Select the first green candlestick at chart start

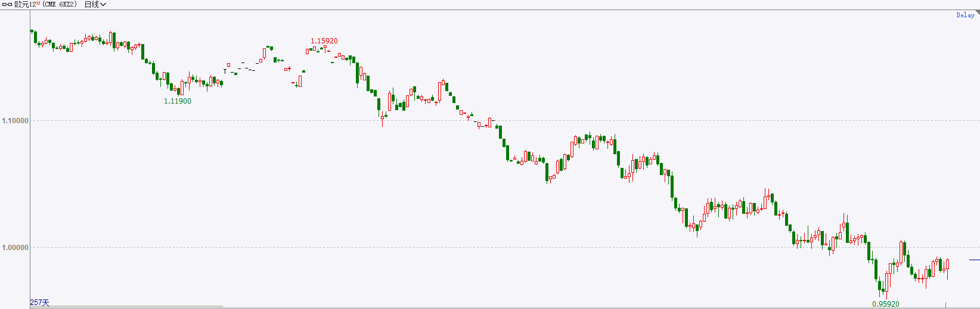32,31
